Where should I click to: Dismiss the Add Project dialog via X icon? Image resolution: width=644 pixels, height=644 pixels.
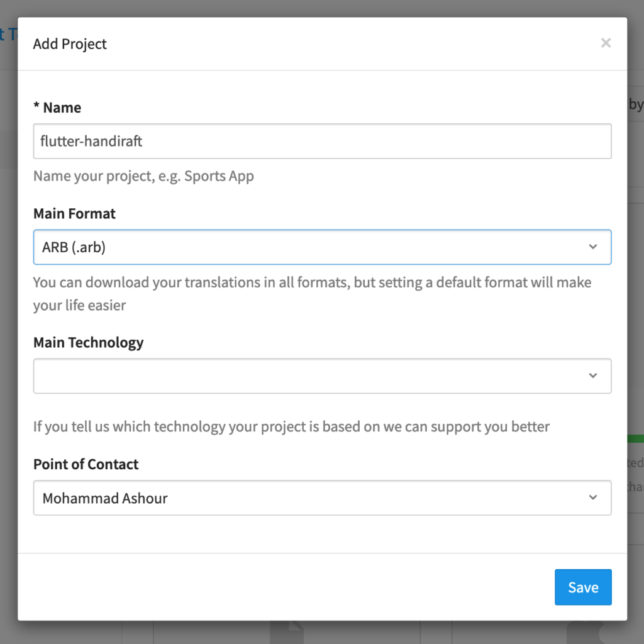pos(606,43)
